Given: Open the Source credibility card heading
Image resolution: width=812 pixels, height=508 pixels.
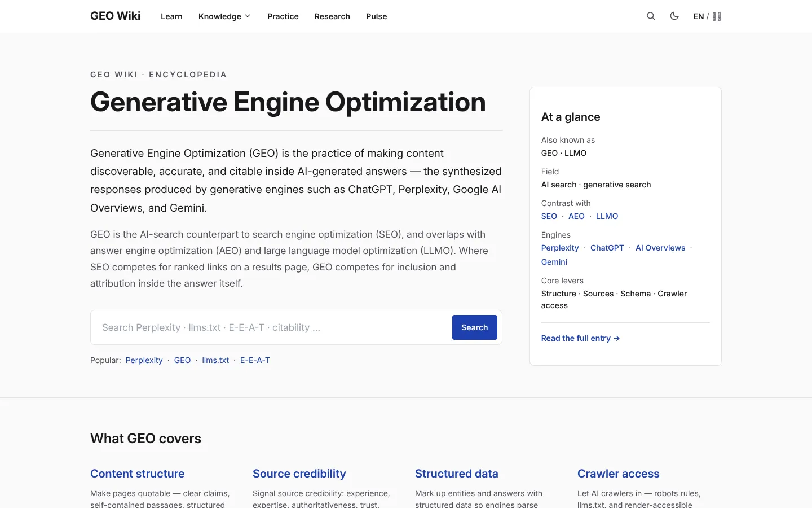Looking at the screenshot, I should point(299,474).
